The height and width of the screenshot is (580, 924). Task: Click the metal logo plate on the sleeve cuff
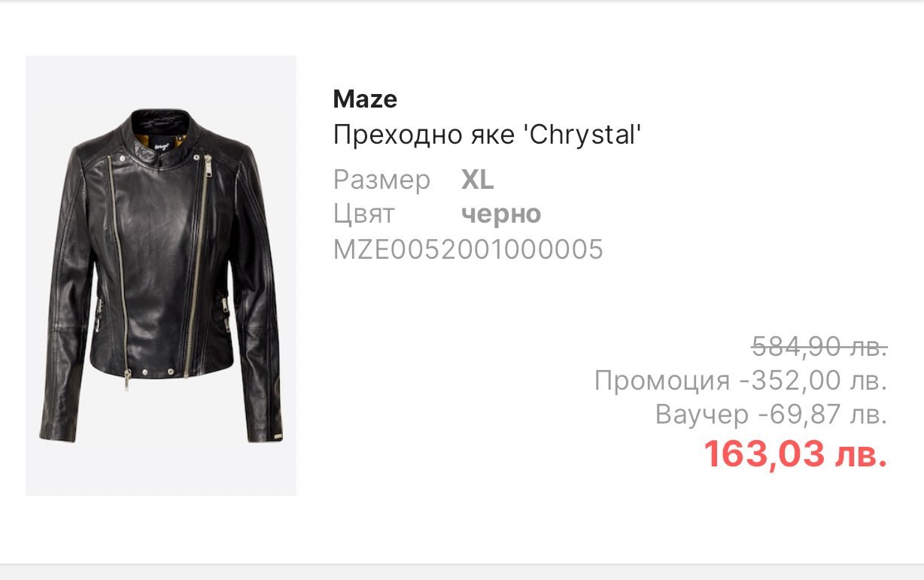click(x=276, y=435)
